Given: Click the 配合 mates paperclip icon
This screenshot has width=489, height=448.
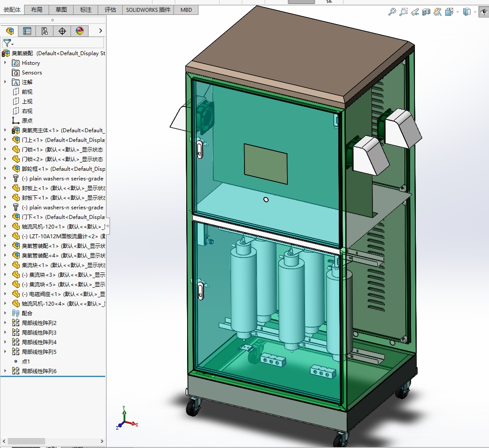Looking at the screenshot, I should pos(16,313).
